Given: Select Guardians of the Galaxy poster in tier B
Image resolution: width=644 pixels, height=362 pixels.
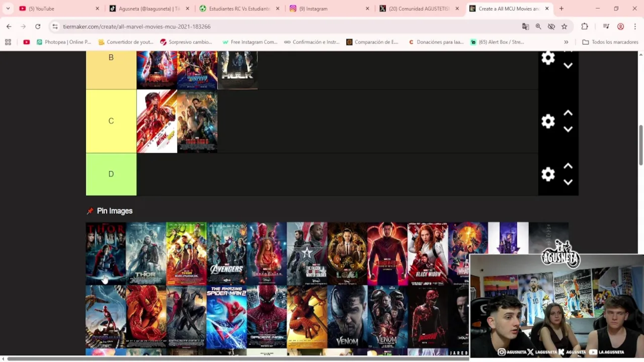Looking at the screenshot, I should pyautogui.click(x=197, y=70).
